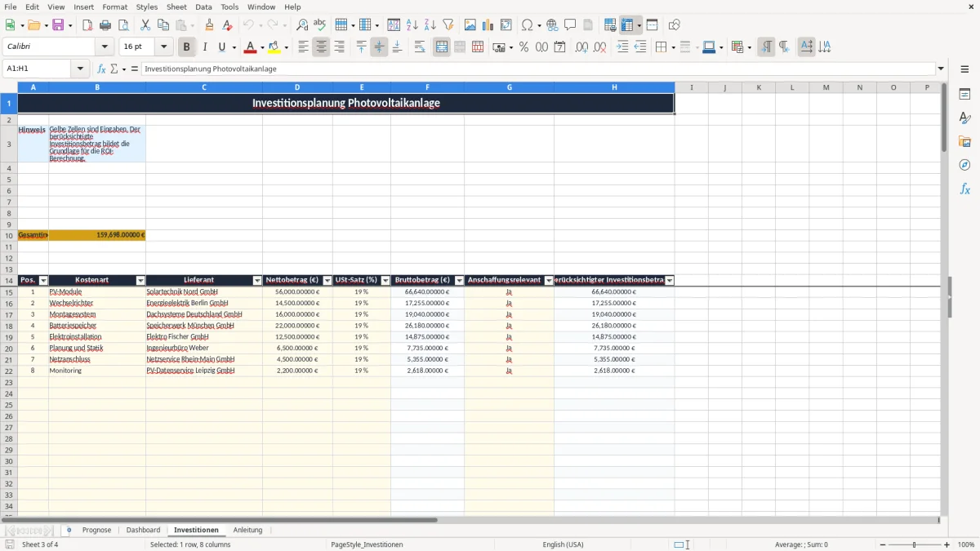Toggle Merge and Center Cells
Image resolution: width=980 pixels, height=551 pixels.
[x=441, y=47]
